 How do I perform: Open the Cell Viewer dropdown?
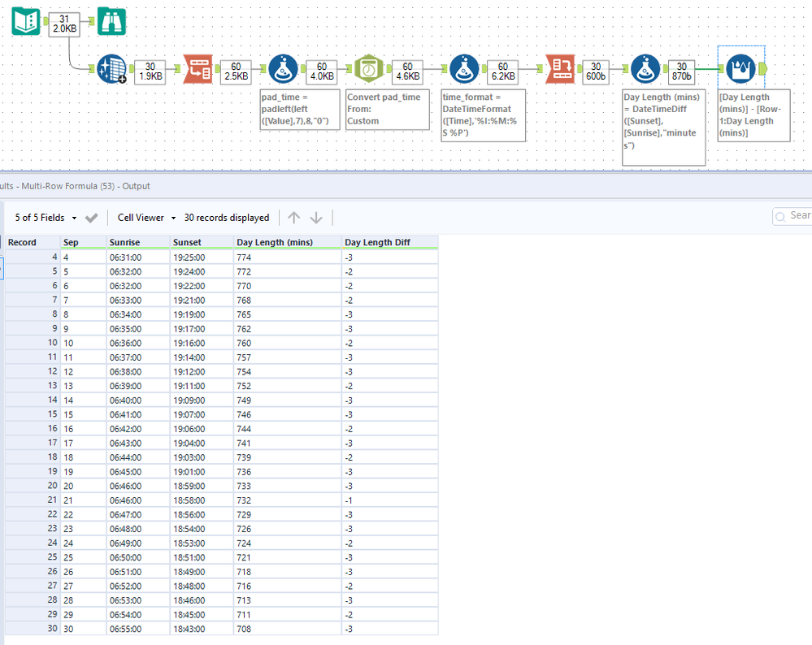(147, 218)
